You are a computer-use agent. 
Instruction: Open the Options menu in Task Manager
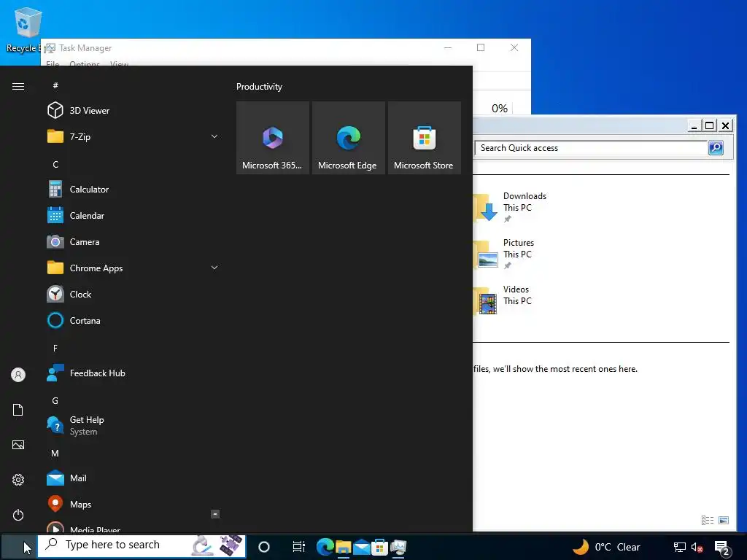(85, 63)
